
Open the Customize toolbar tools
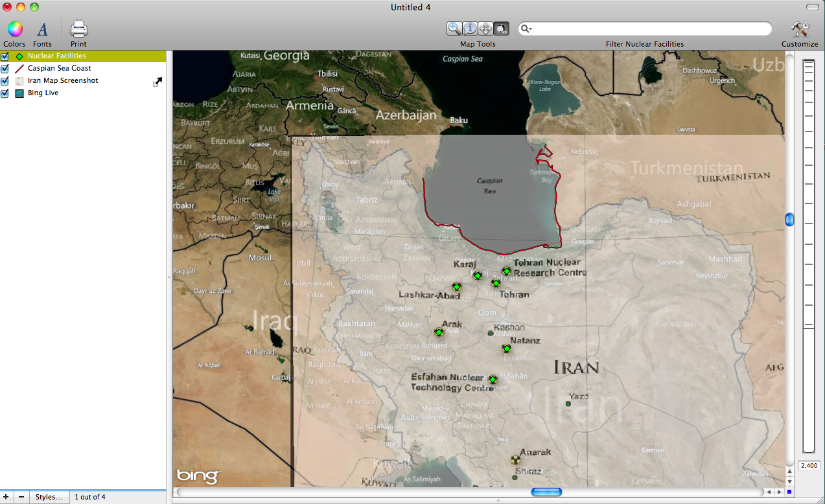(x=800, y=29)
